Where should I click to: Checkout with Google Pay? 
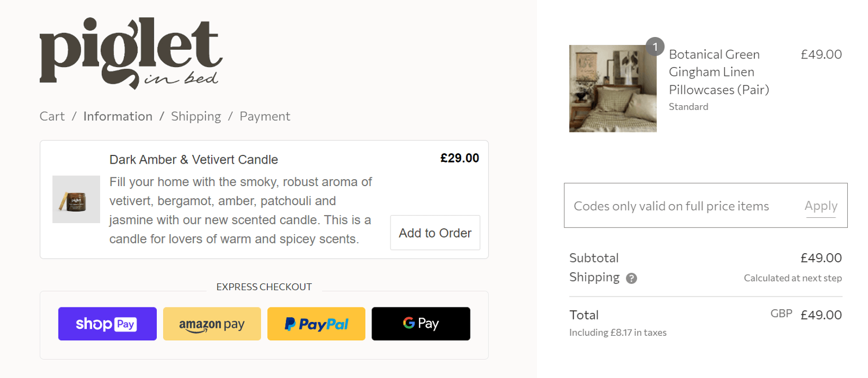click(421, 324)
